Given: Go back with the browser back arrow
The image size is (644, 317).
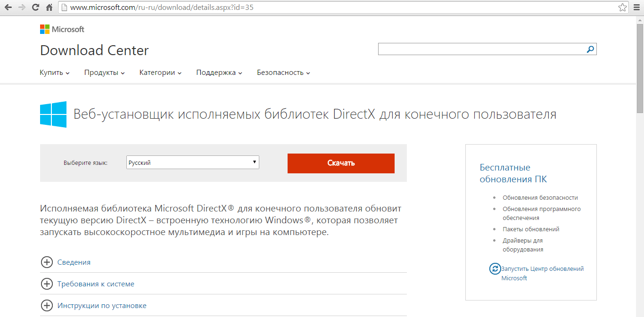Looking at the screenshot, I should click(8, 8).
